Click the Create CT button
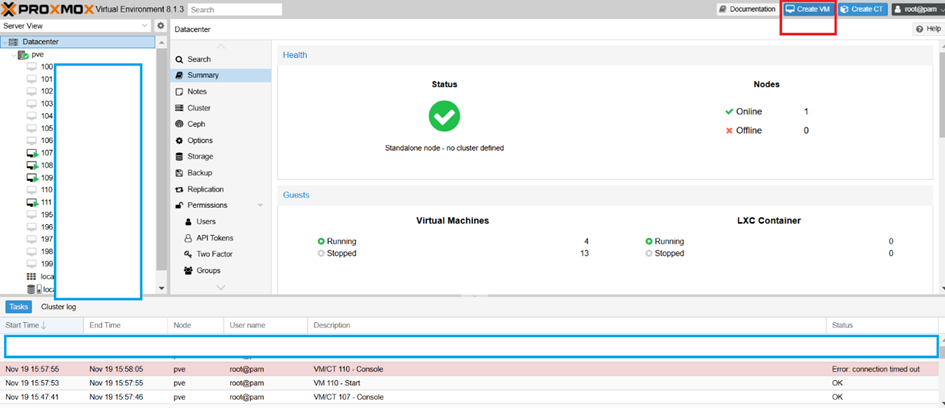This screenshot has width=945, height=408. (862, 9)
